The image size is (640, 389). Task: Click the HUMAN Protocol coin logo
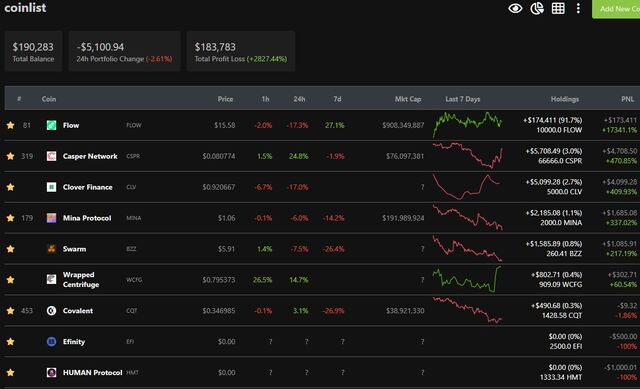point(51,373)
